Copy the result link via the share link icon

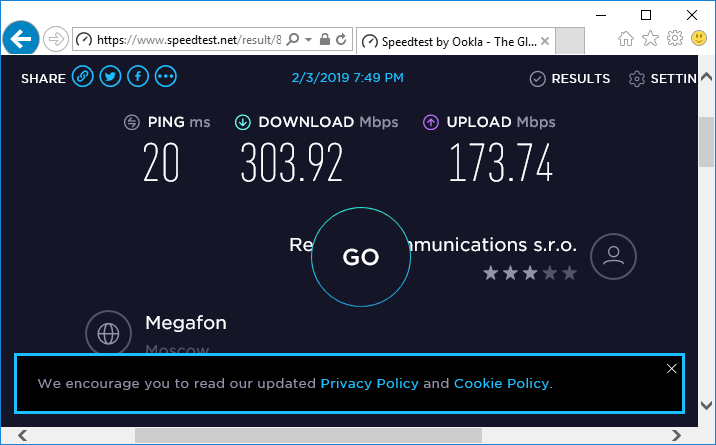(x=83, y=77)
